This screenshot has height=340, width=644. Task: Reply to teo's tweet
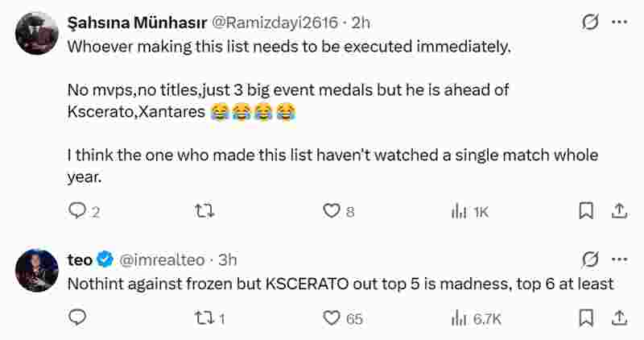(x=77, y=318)
